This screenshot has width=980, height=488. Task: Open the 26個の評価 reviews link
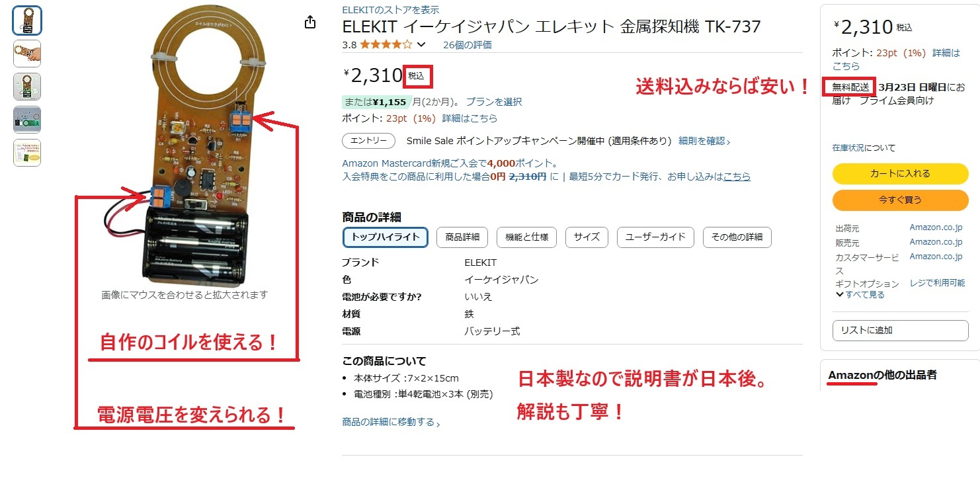coord(467,45)
